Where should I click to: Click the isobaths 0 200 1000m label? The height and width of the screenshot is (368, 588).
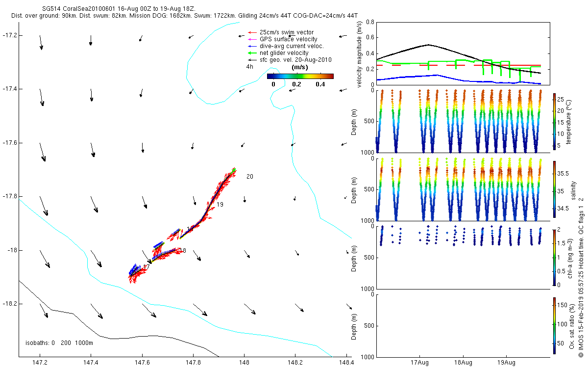pyautogui.click(x=59, y=342)
